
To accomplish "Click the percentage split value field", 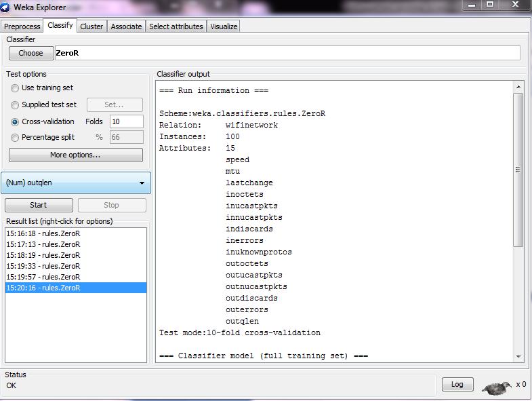I will pyautogui.click(x=127, y=137).
